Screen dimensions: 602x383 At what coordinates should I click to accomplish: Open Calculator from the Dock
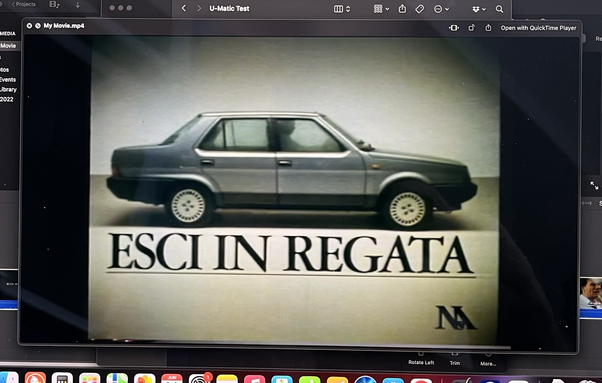[62, 378]
